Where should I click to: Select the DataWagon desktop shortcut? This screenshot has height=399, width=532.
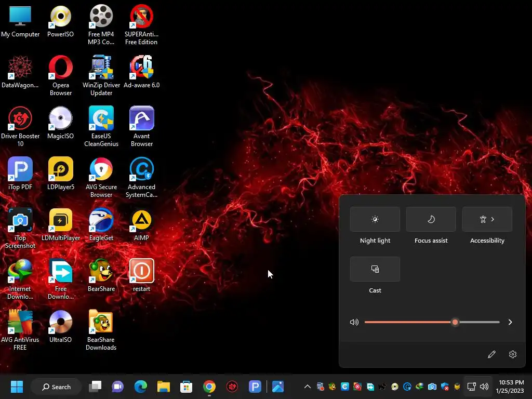20,72
